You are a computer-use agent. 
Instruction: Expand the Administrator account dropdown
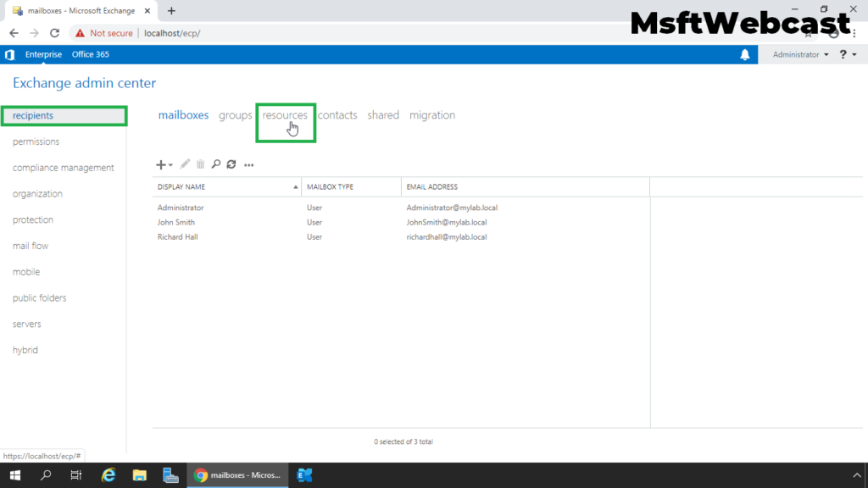tap(800, 54)
